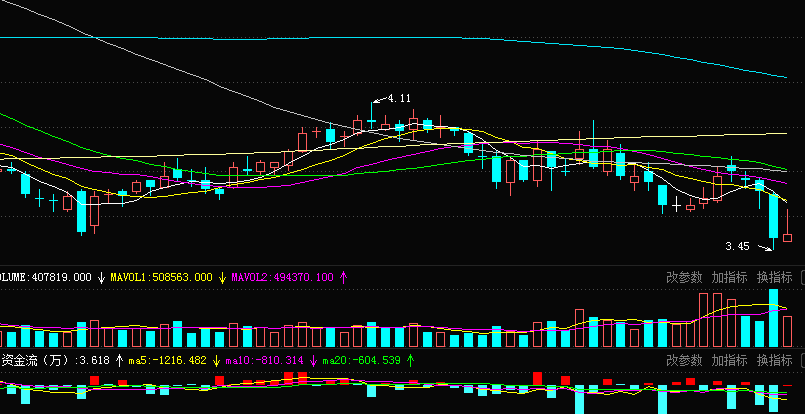The height and width of the screenshot is (414, 805).
Task: Click the 3.45 low price label
Action: [737, 247]
